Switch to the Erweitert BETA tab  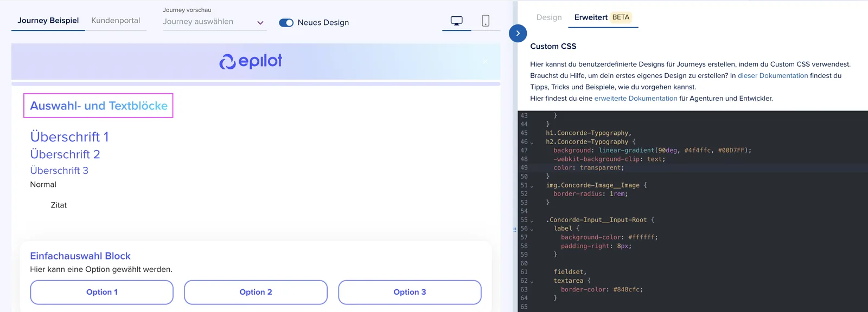click(603, 17)
